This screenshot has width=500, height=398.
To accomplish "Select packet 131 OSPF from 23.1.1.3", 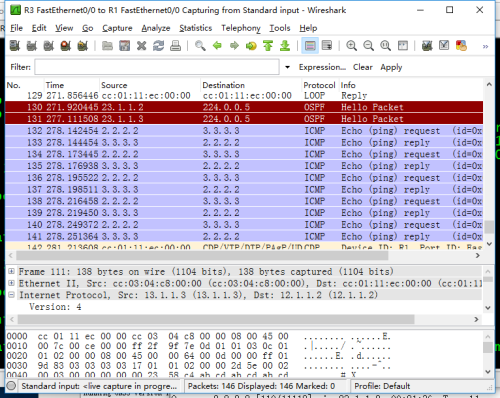I will point(244,119).
